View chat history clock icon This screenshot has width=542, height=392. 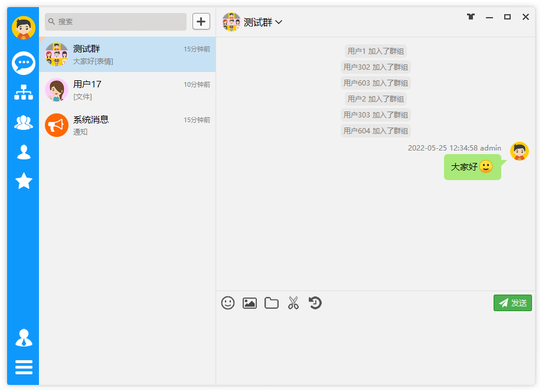(315, 303)
